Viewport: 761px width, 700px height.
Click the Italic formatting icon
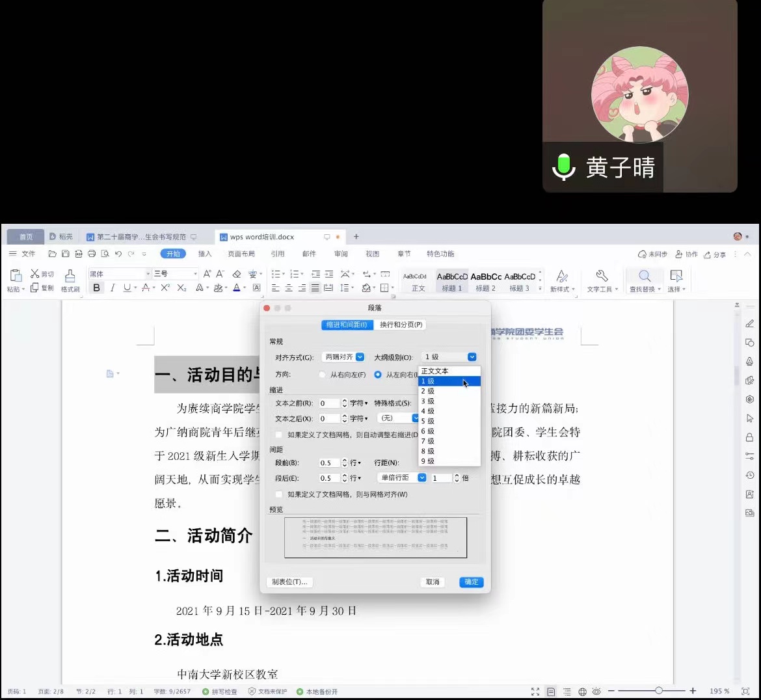point(113,288)
